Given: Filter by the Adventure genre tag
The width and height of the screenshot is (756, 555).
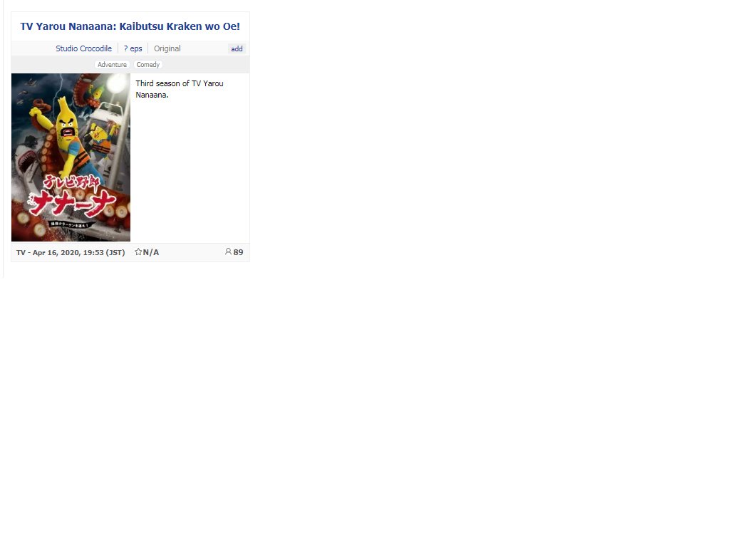Looking at the screenshot, I should 112,65.
